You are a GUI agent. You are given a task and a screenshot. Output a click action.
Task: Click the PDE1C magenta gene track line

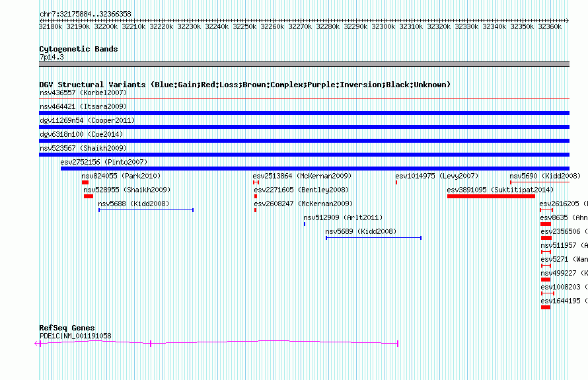coord(217,342)
